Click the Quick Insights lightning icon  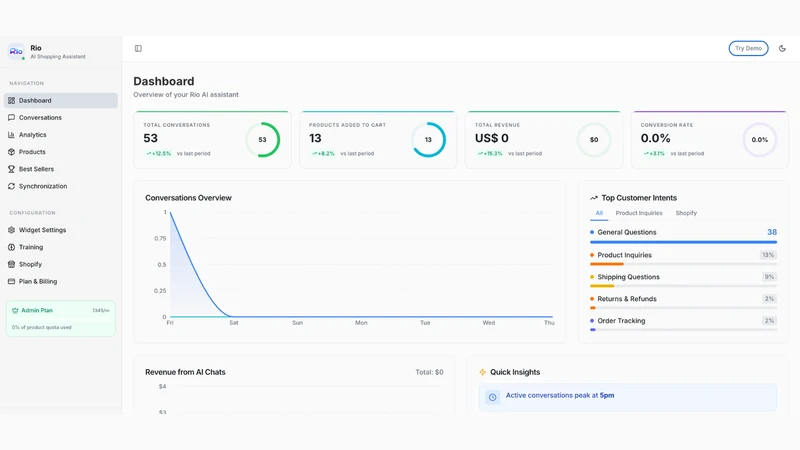click(x=483, y=372)
